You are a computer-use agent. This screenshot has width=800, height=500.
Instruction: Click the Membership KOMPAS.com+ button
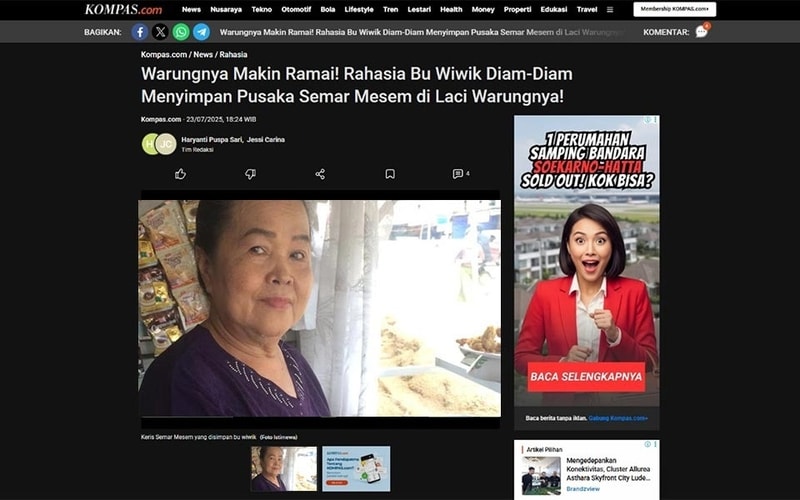(x=674, y=9)
